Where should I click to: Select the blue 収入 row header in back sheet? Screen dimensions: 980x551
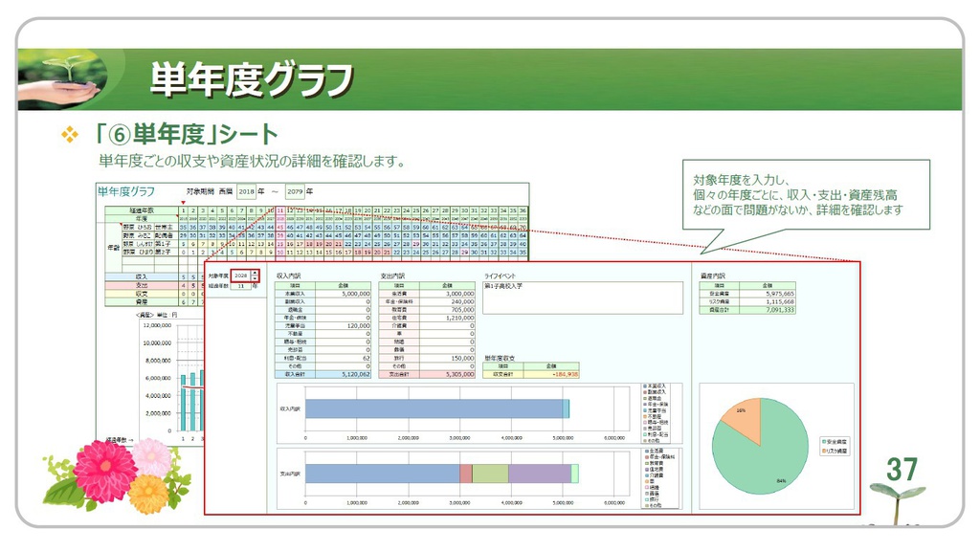point(142,276)
